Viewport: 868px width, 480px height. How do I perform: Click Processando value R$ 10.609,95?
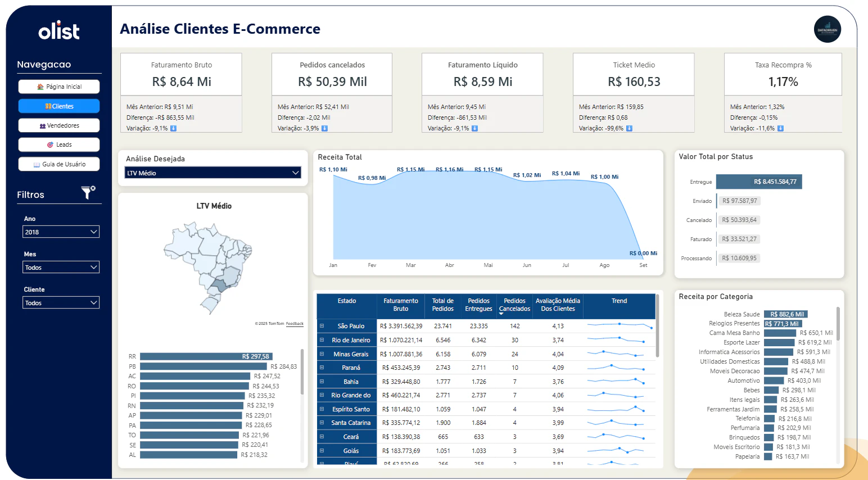click(739, 258)
